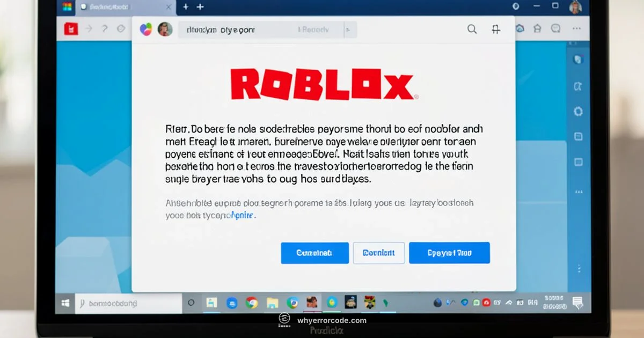Open File Explorer from the taskbar
Image resolution: width=644 pixels, height=338 pixels.
click(x=272, y=304)
